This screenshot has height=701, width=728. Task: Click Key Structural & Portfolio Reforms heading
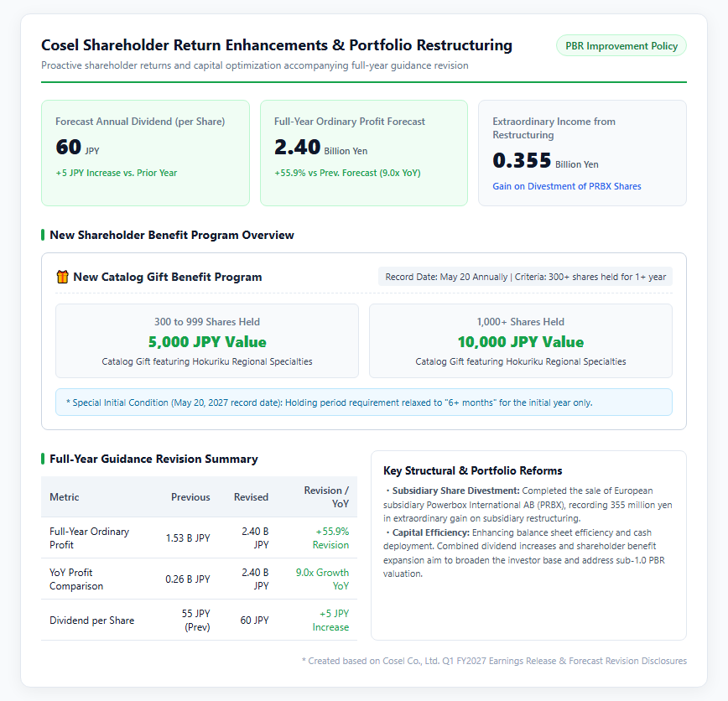pyautogui.click(x=473, y=470)
